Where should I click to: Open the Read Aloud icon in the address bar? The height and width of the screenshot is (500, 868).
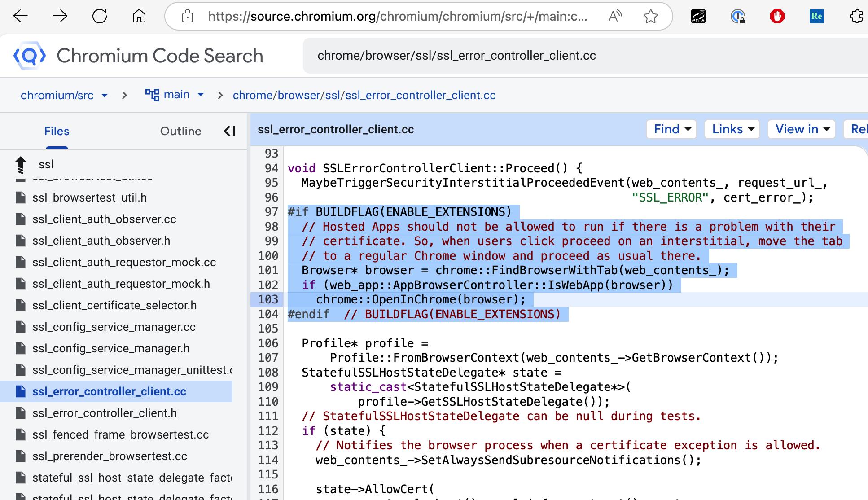click(x=615, y=17)
